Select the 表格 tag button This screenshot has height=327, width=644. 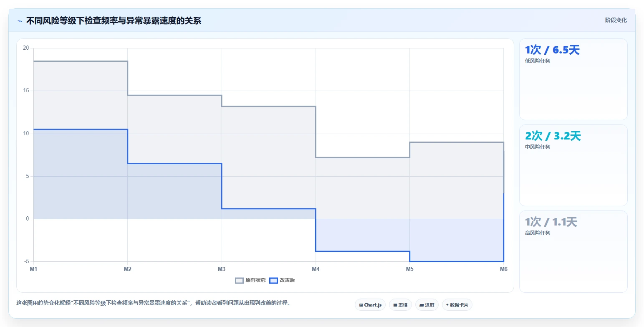[400, 305]
